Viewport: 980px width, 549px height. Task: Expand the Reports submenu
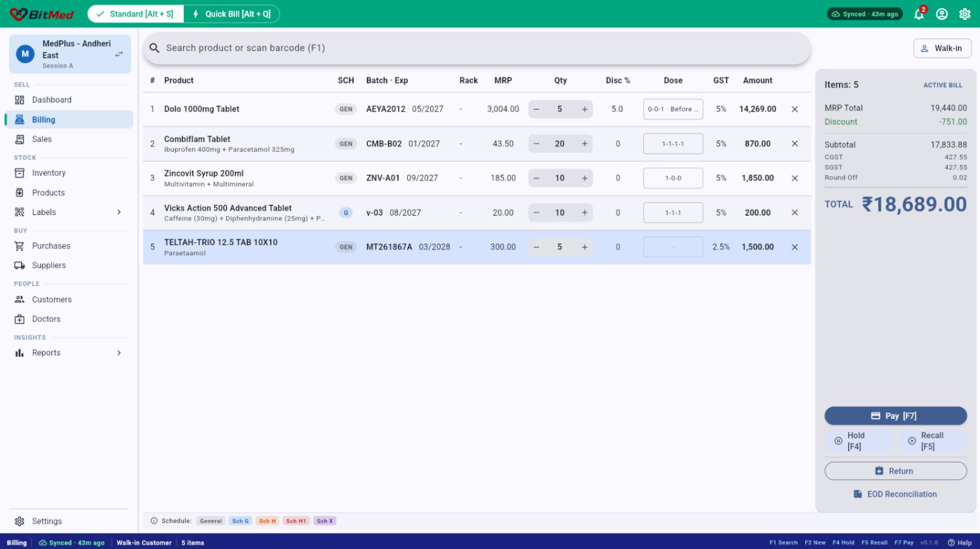coord(119,353)
